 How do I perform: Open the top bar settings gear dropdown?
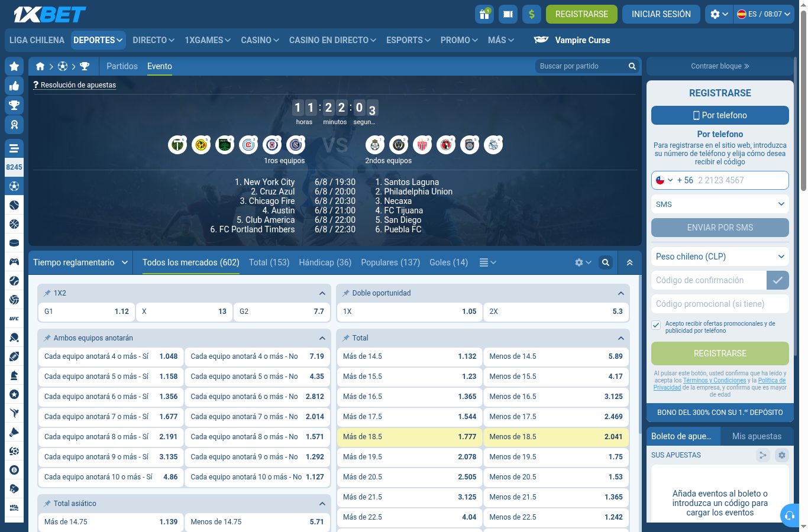[719, 14]
